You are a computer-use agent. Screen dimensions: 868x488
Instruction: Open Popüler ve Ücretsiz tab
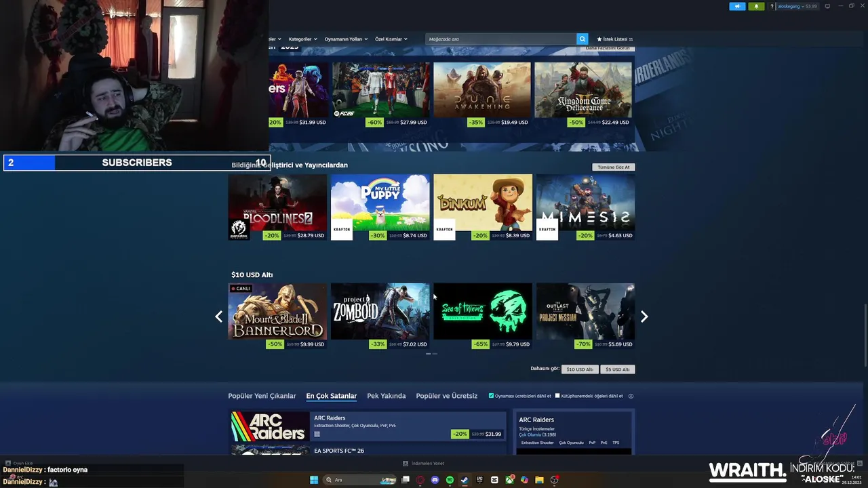coord(447,396)
